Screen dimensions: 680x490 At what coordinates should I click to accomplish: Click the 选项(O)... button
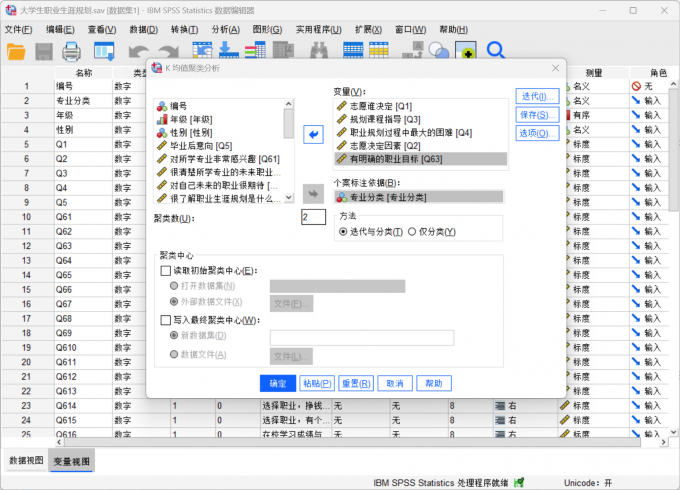539,133
